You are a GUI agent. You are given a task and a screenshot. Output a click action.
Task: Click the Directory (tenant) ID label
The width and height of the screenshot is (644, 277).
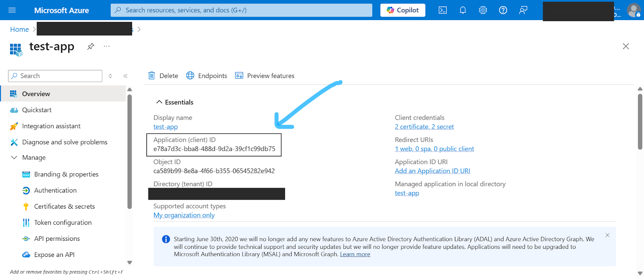[x=183, y=184]
